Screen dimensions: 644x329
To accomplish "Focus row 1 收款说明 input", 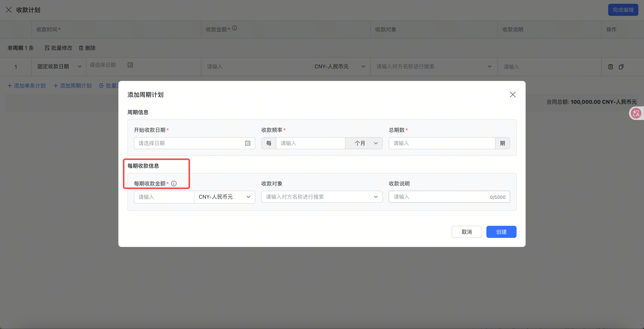I will 549,67.
